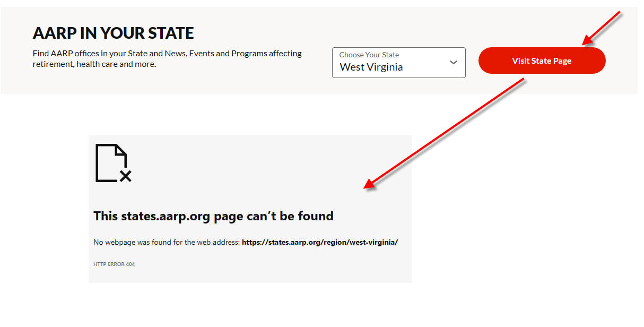The height and width of the screenshot is (327, 644).
Task: Click the broken page document icon
Action: pos(113,163)
